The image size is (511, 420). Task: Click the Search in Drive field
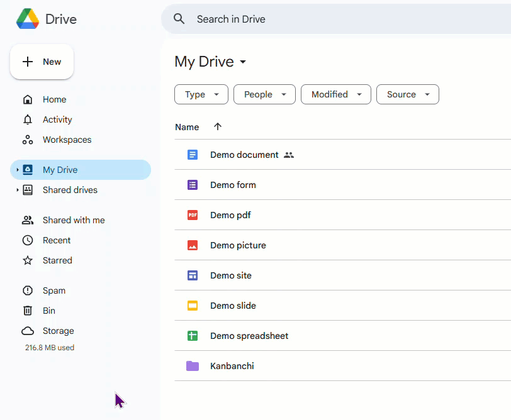point(335,19)
